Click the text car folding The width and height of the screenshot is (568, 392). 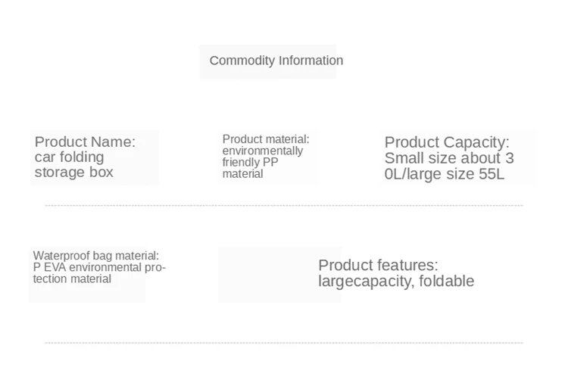[x=69, y=157]
